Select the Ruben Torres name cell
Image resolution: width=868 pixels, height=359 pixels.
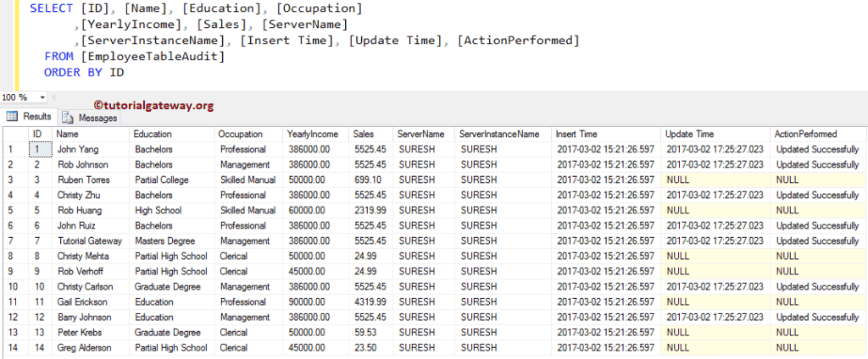point(91,179)
